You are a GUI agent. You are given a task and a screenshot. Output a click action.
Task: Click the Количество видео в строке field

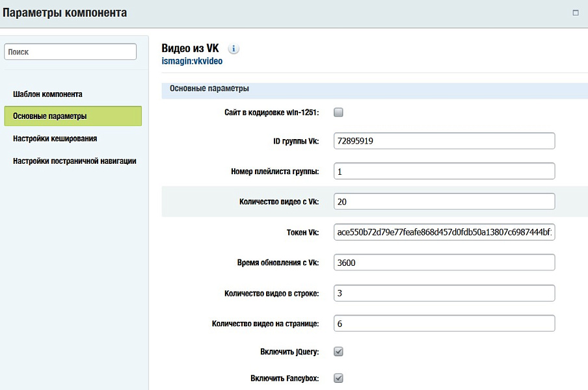tap(444, 293)
